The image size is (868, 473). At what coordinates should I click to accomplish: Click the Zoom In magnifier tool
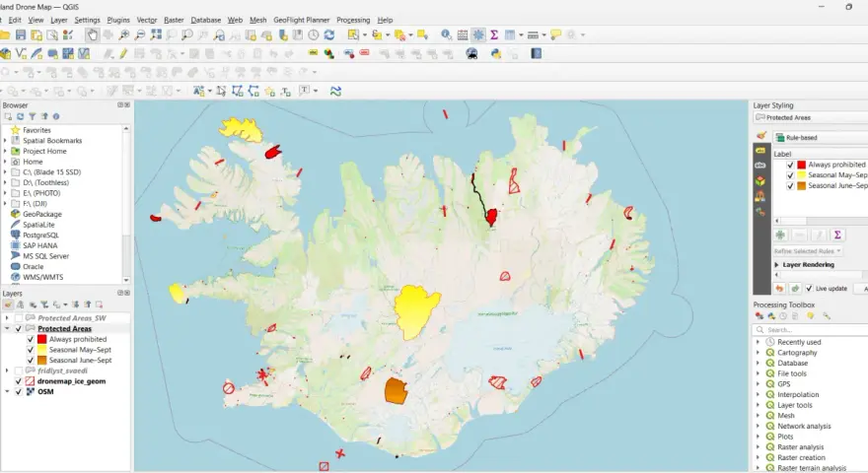coord(124,34)
